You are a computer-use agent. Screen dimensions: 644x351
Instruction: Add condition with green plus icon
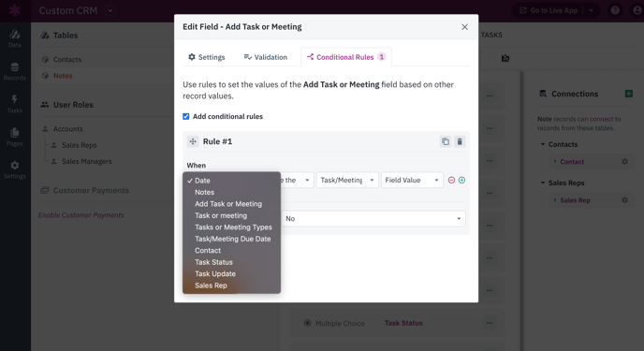pos(461,181)
